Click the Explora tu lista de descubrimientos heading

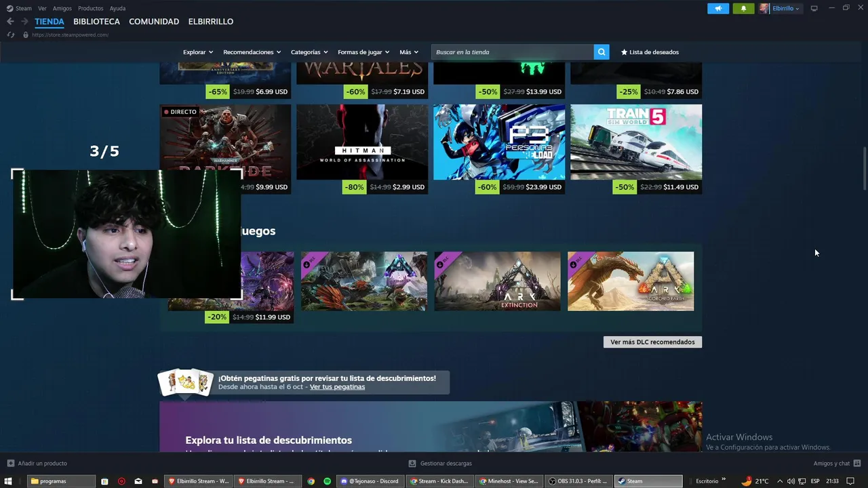(269, 440)
